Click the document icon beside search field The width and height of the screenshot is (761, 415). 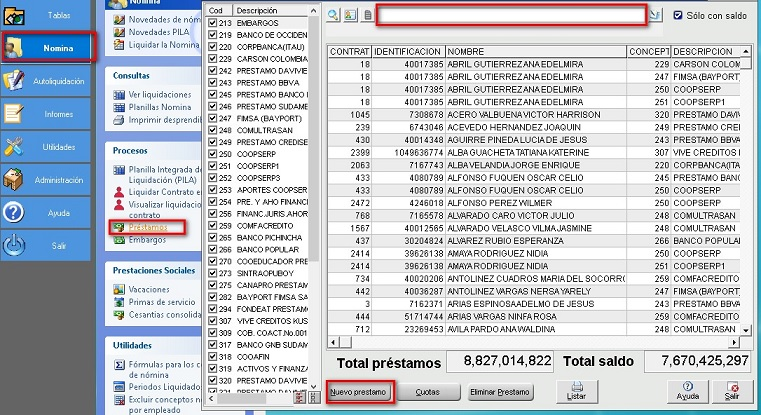tap(367, 16)
